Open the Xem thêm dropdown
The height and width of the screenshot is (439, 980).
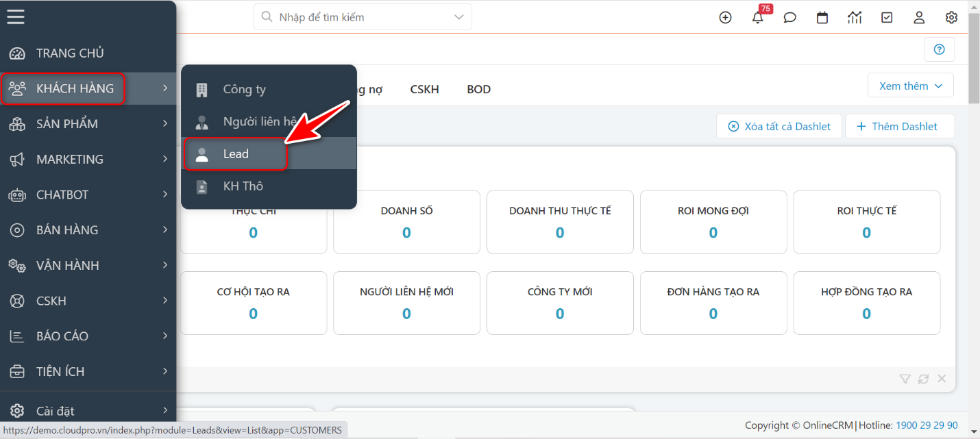(x=910, y=85)
